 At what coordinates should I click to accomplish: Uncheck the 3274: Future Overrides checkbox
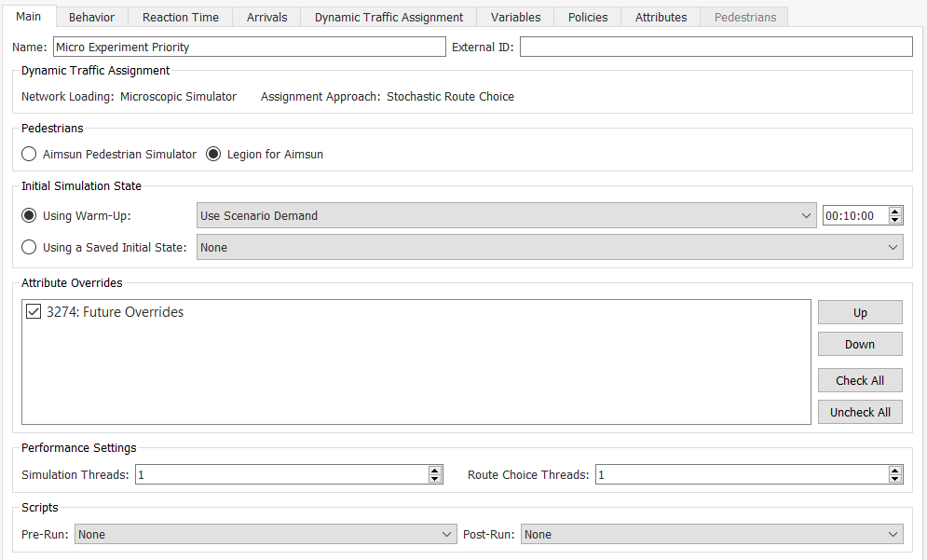[x=34, y=312]
